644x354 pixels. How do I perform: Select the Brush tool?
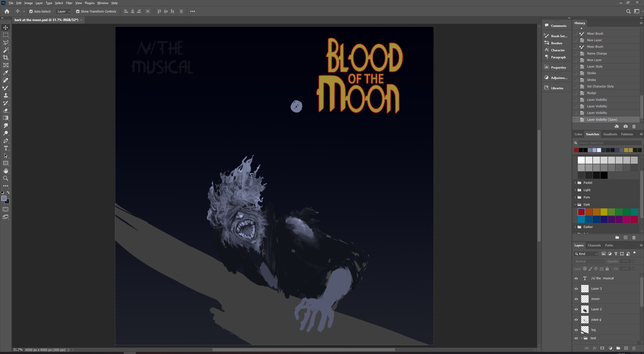pyautogui.click(x=6, y=88)
